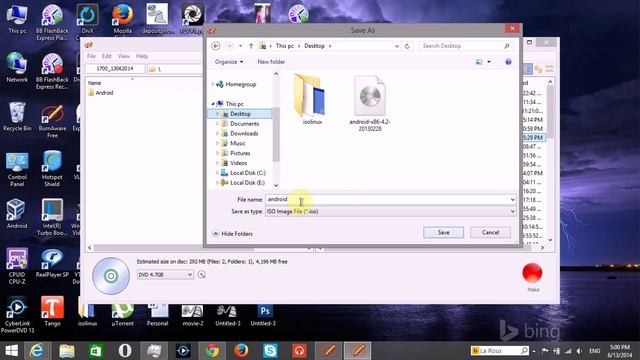640x360 pixels.
Task: Open recent locations dropdown arrow
Action: coord(240,46)
